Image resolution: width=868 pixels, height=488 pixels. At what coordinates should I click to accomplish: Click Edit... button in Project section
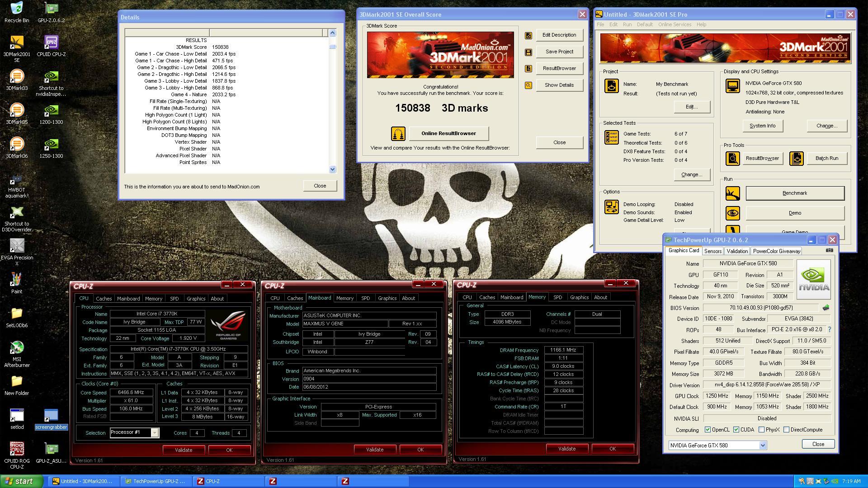[x=692, y=107]
